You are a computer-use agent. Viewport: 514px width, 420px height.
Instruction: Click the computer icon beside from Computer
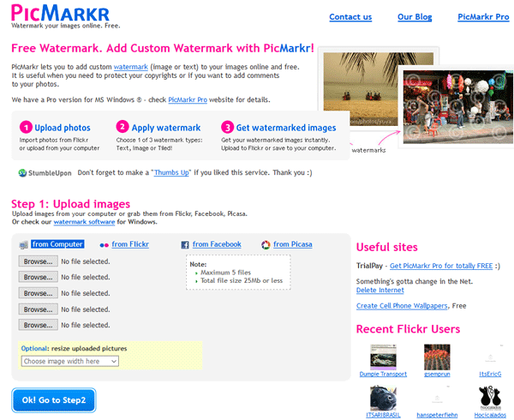(x=24, y=244)
